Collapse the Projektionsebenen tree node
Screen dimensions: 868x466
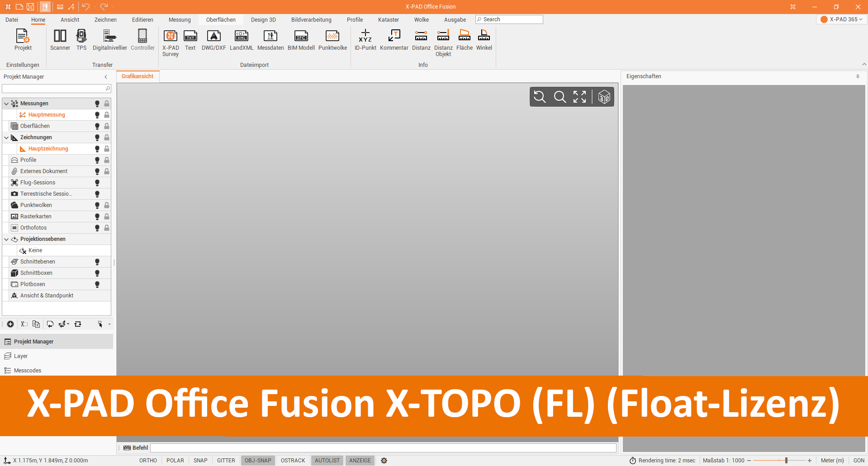6,239
